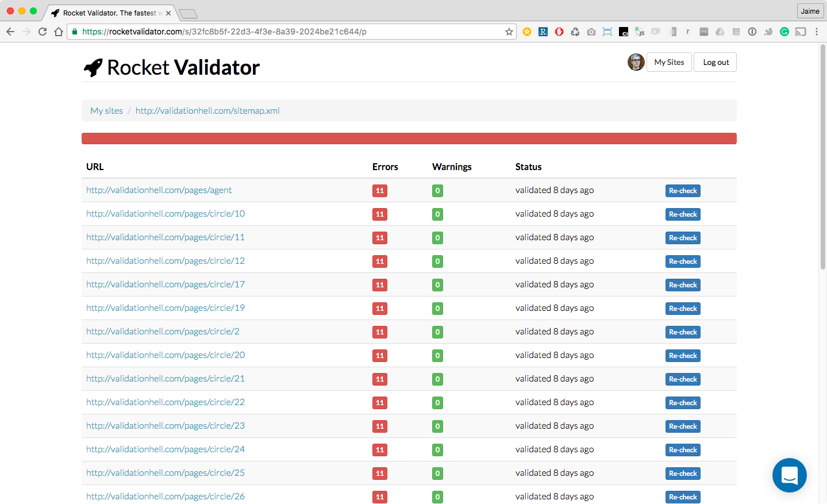This screenshot has width=827, height=504.
Task: Open the pages/circle/10 URL link
Action: tap(166, 214)
